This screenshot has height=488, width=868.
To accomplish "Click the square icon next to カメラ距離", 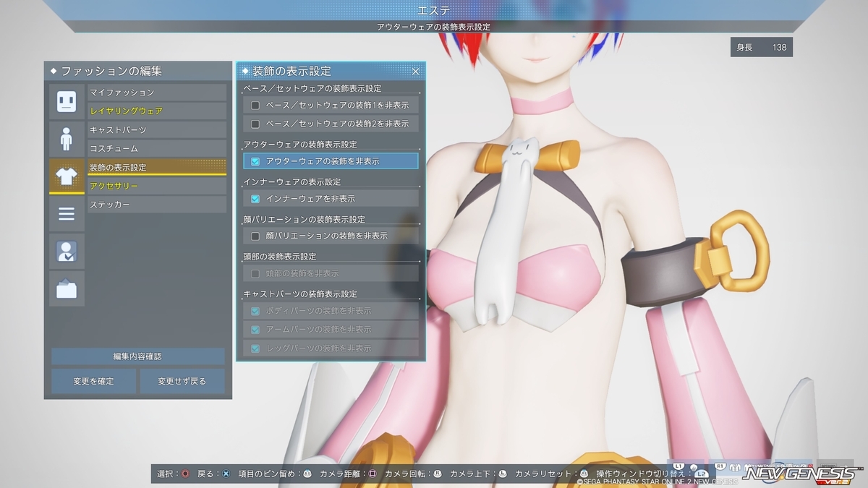I will [372, 474].
